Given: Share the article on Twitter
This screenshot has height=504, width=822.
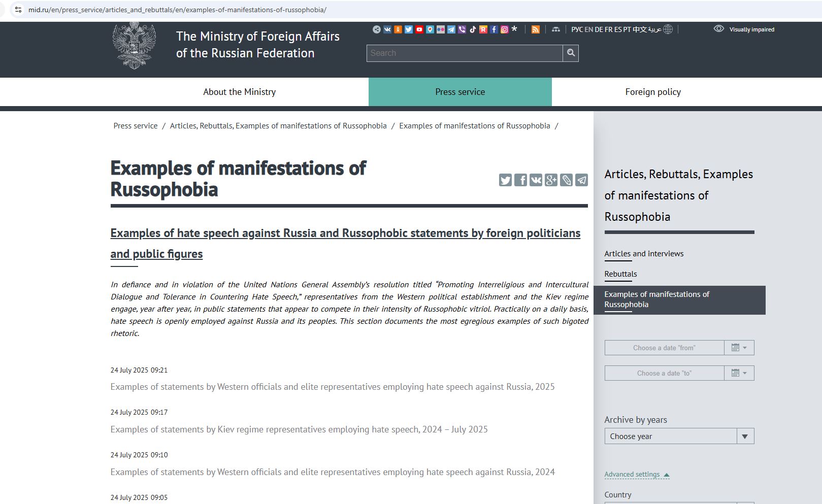Looking at the screenshot, I should pos(505,180).
